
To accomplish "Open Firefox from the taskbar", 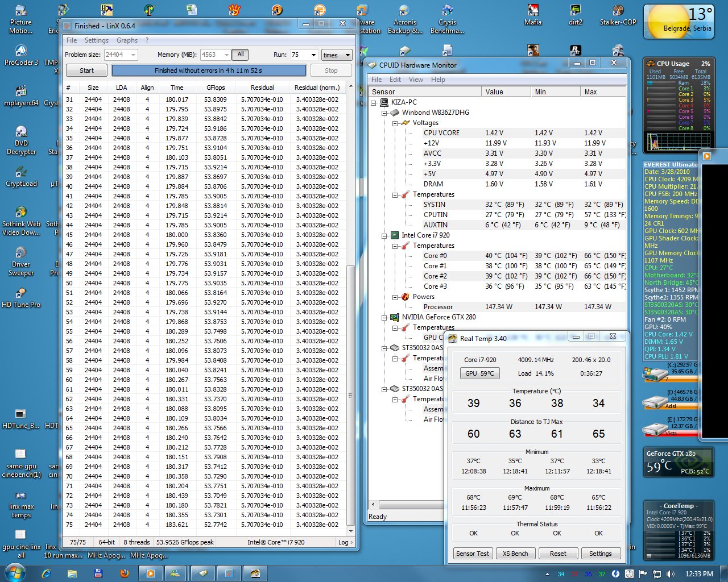I will [x=125, y=573].
